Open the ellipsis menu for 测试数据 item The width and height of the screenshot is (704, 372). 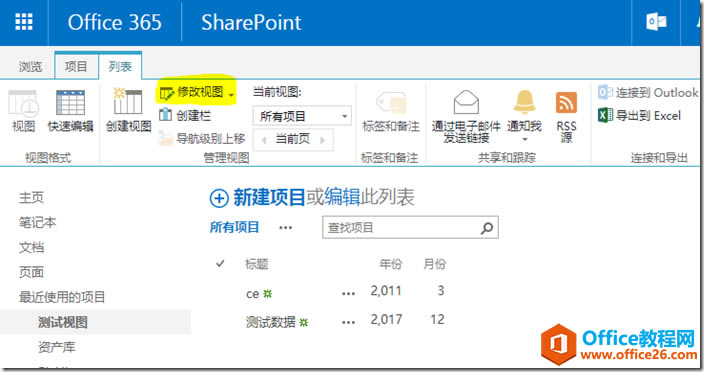(348, 322)
